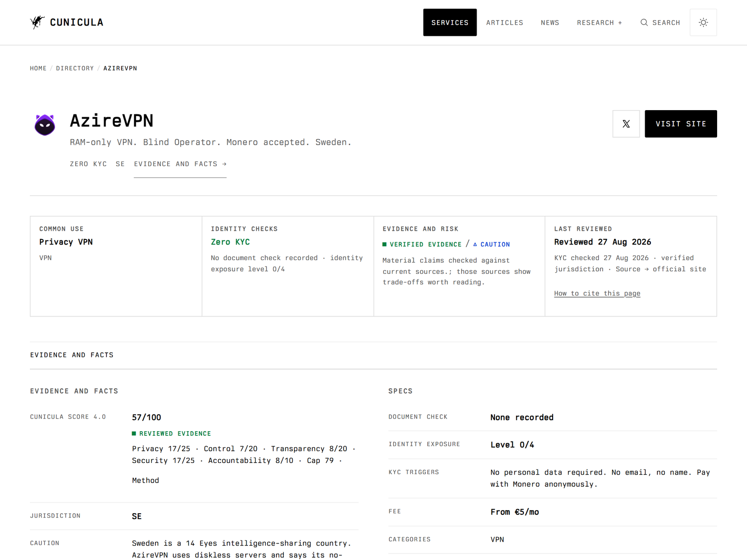This screenshot has height=560, width=747.
Task: Click the RAM-only VPN tagline
Action: pyautogui.click(x=210, y=142)
